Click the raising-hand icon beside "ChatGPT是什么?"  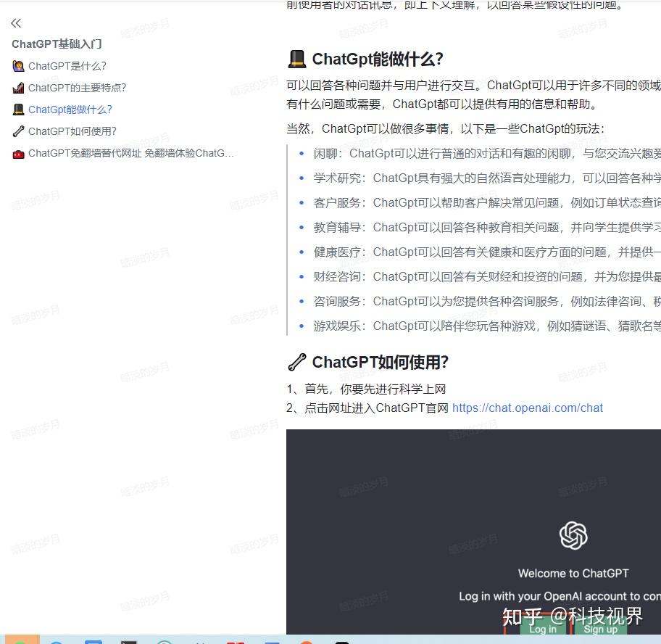click(18, 65)
